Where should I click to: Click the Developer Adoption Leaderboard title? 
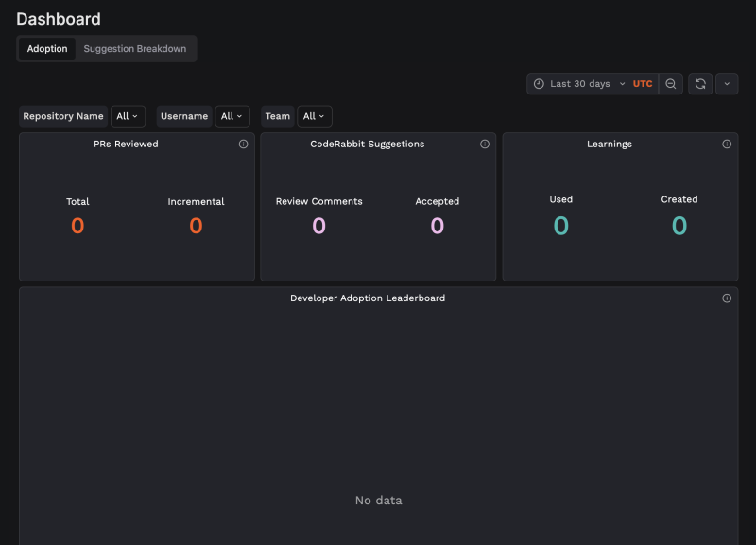click(x=368, y=298)
